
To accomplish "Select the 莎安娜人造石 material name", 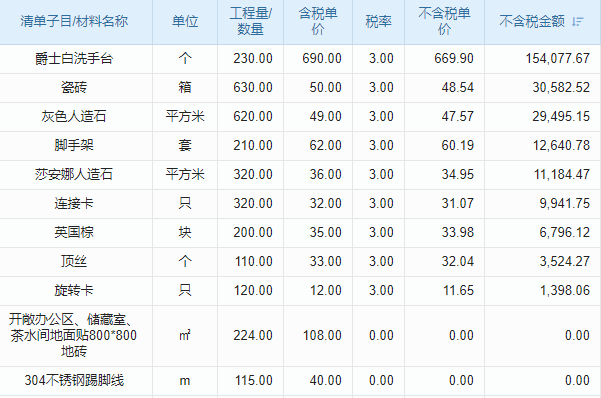I will [x=74, y=174].
